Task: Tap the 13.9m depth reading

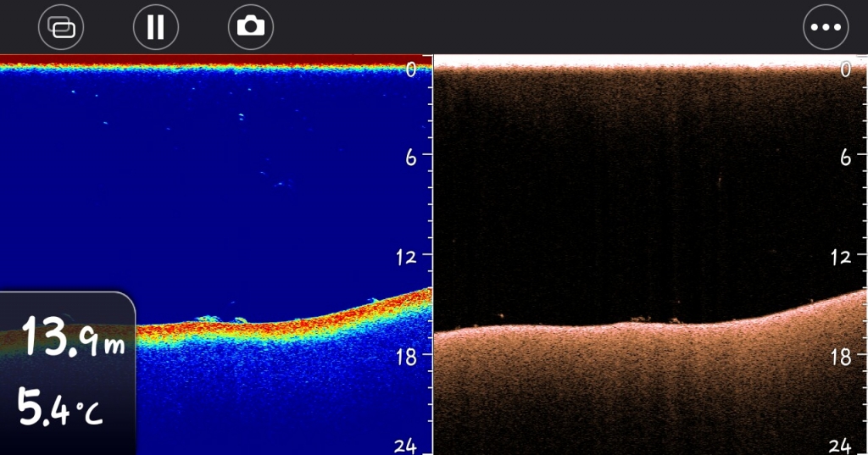Action: (x=74, y=336)
